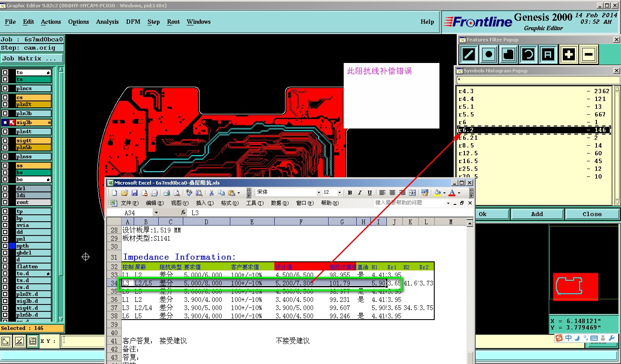Open Excel Name Box dropdown arrow
This screenshot has width=621, height=364.
[x=156, y=213]
